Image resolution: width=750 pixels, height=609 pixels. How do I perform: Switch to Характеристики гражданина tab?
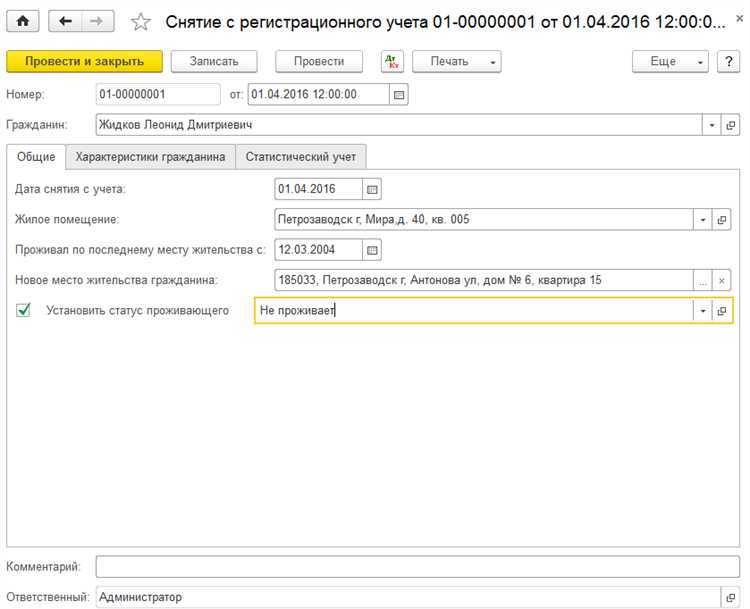click(150, 157)
